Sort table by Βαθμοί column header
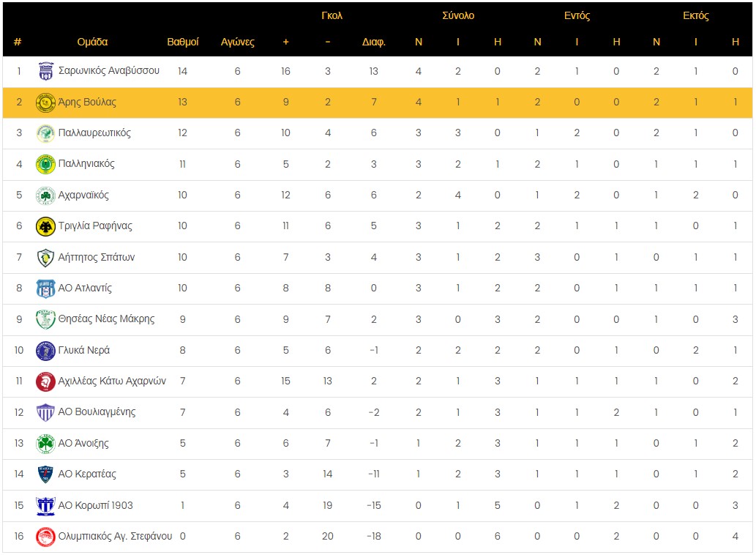Viewport: 756px width, 555px height. click(183, 42)
